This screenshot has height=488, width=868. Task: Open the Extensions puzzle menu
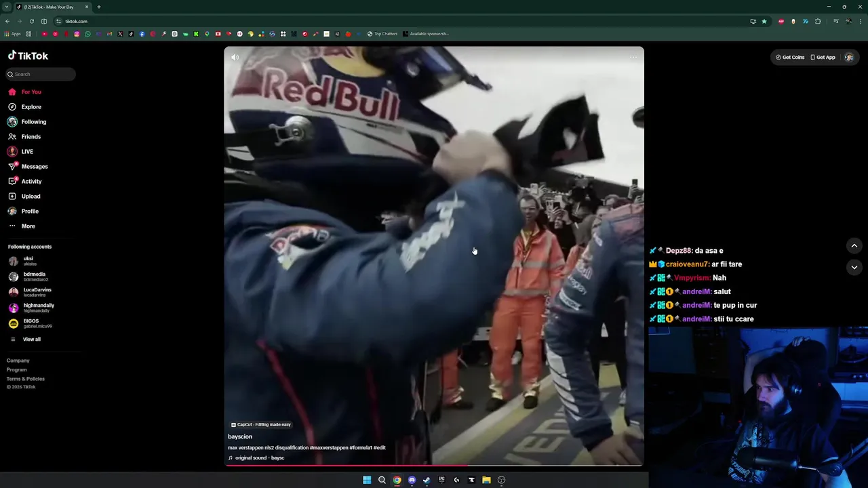pos(818,21)
